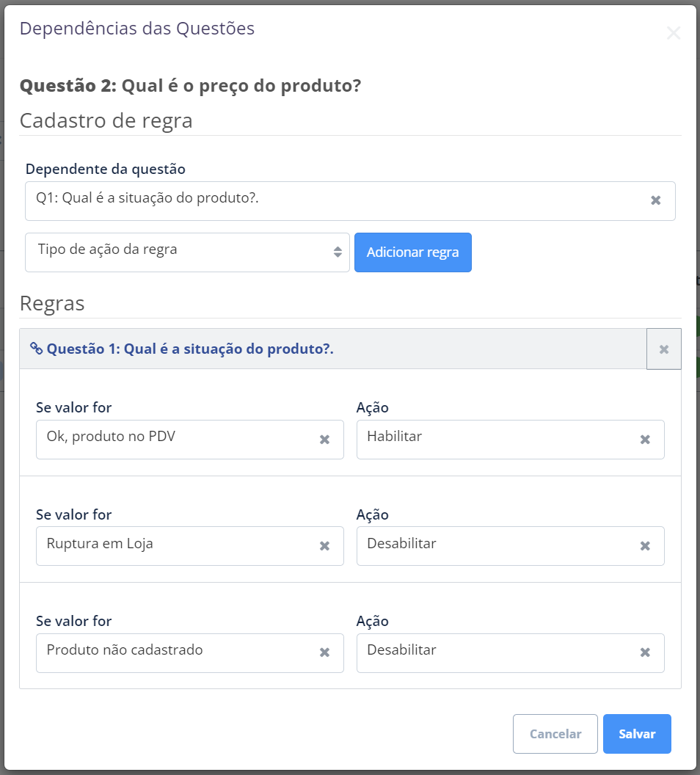Viewport: 700px width, 775px height.
Task: Click the link icon beside Questão 1
Action: click(x=36, y=349)
